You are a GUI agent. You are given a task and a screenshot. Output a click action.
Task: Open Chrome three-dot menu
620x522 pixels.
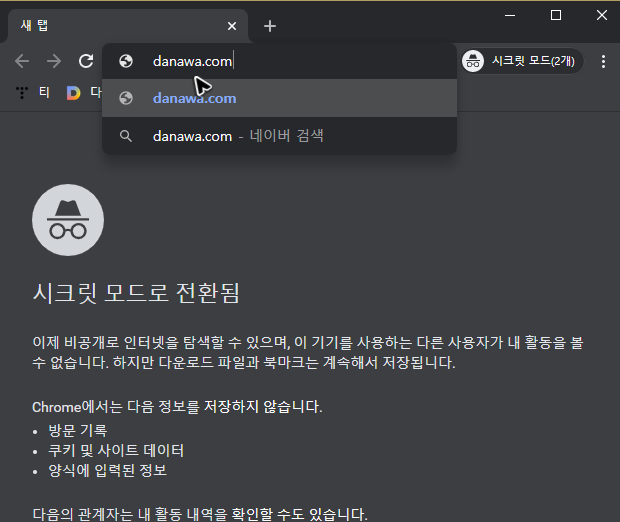tap(603, 61)
